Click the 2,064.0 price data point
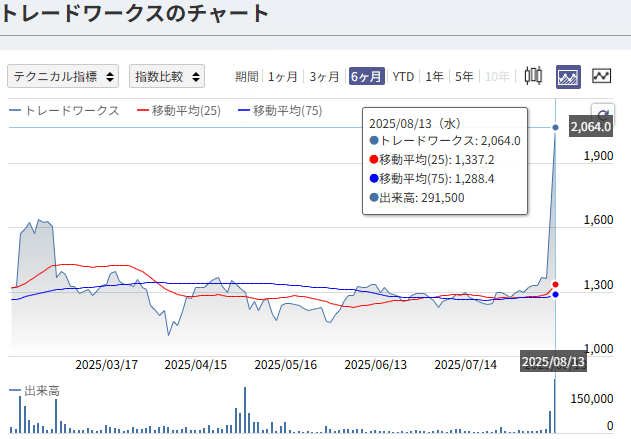This screenshot has height=439, width=631. tap(555, 128)
